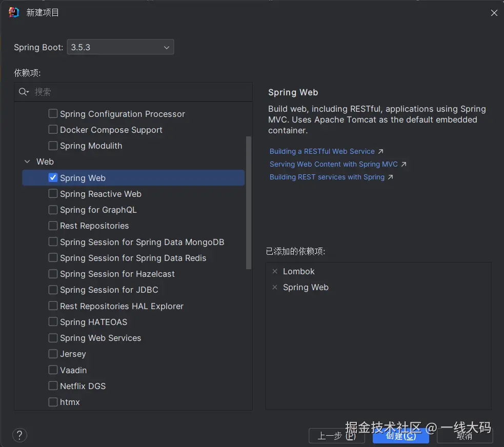
Task: Click the 取消 cancel button
Action: point(465,436)
